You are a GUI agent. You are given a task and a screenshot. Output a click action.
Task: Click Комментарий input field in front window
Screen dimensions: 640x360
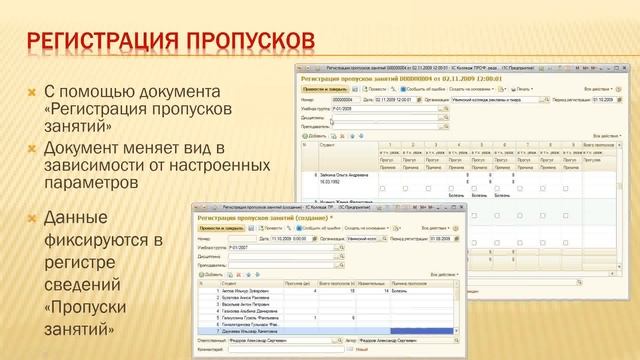(286, 349)
